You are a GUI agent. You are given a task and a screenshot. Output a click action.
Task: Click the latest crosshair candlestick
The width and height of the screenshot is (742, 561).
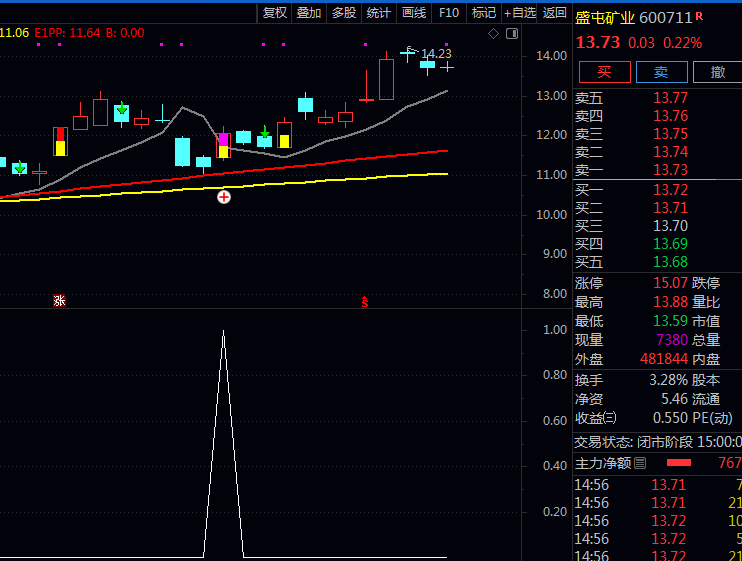pyautogui.click(x=447, y=67)
